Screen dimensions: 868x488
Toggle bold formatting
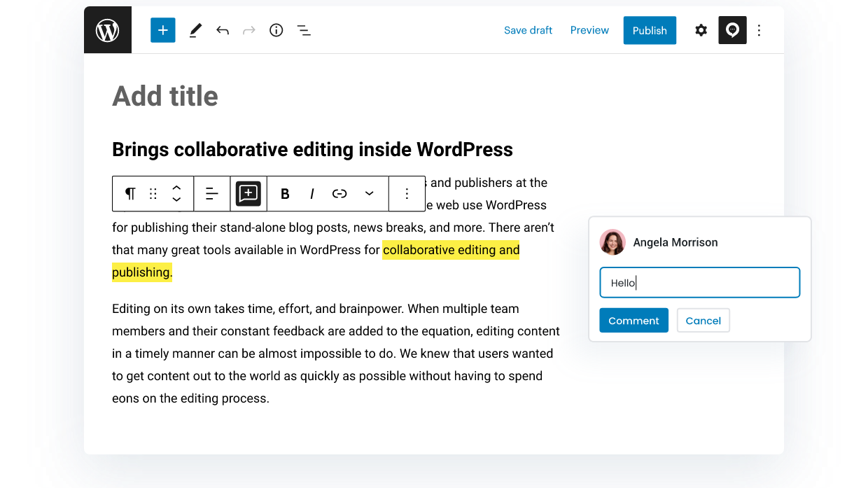pos(285,194)
